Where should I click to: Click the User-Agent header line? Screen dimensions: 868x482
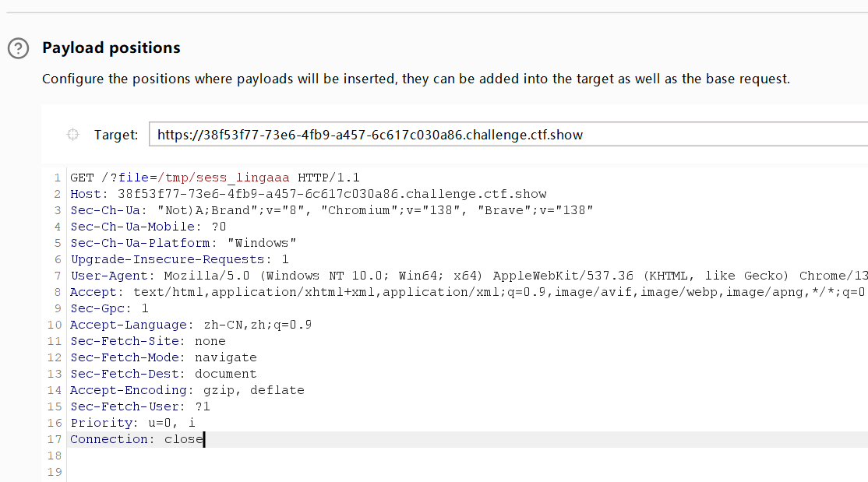469,276
